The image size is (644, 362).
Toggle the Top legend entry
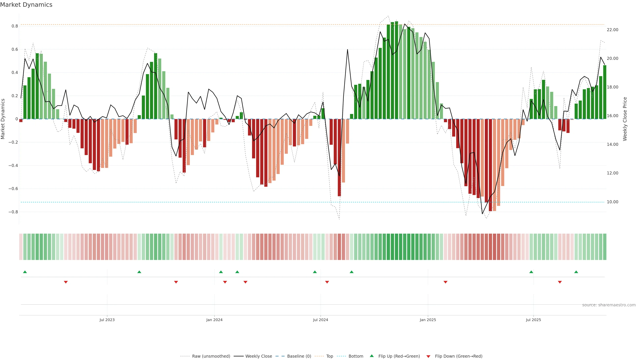coord(330,356)
